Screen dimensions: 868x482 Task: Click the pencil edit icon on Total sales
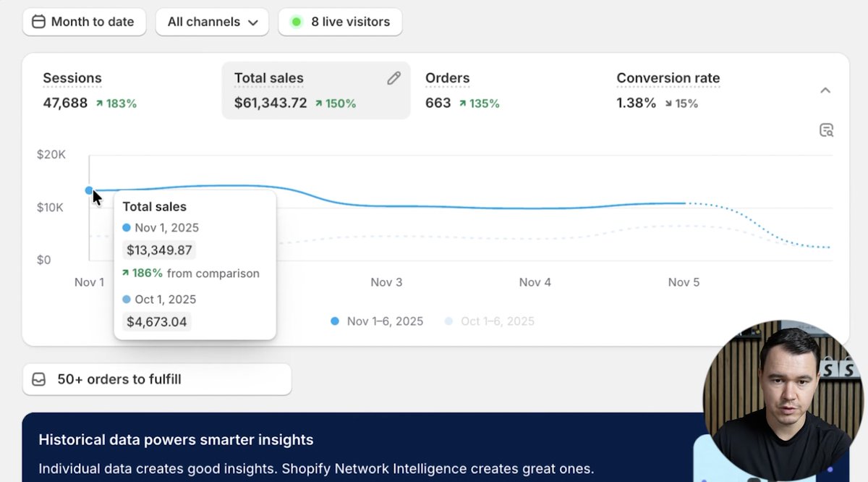click(393, 78)
